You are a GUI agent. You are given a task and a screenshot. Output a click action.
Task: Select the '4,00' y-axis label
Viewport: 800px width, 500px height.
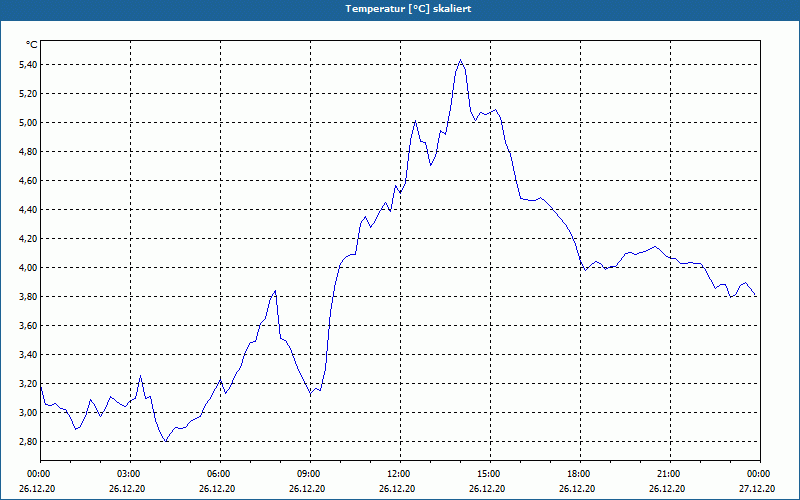28,268
